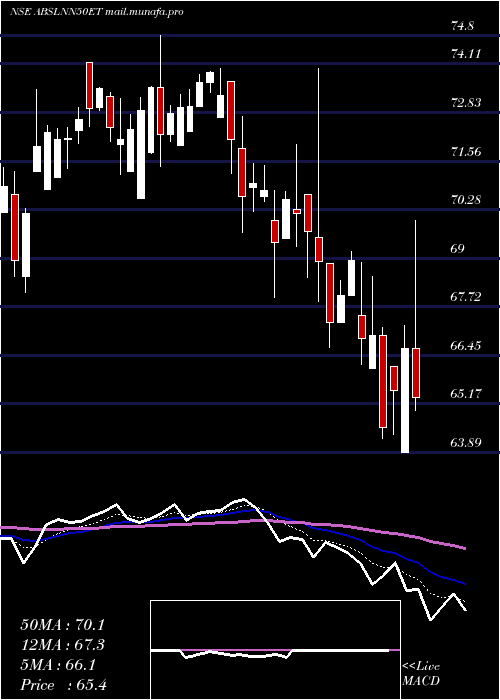Click the right end of the pink 50MA line
500x700 pixels.
tap(465, 548)
